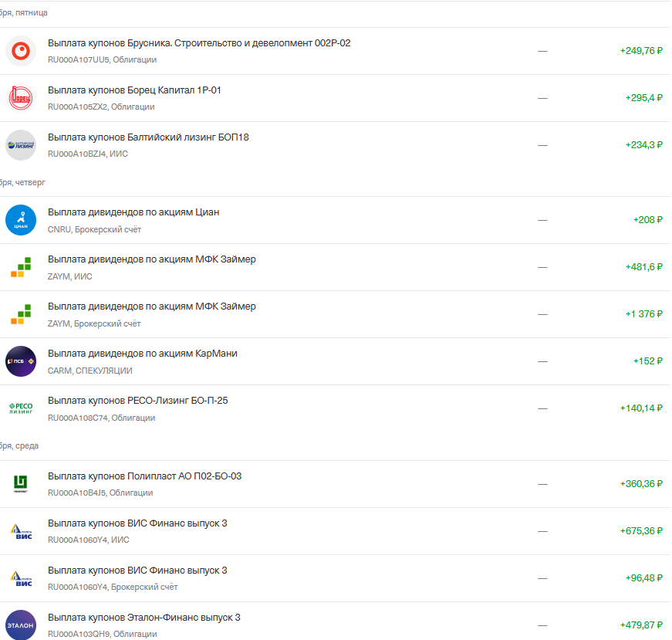The width and height of the screenshot is (672, 640).
Task: Click subtitle CARM, СПЕКУЛЯЦИИ
Action: point(90,371)
